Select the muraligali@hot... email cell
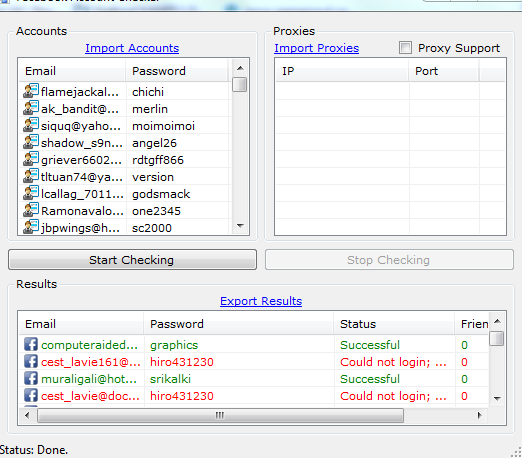This screenshot has width=522, height=458. tap(89, 379)
